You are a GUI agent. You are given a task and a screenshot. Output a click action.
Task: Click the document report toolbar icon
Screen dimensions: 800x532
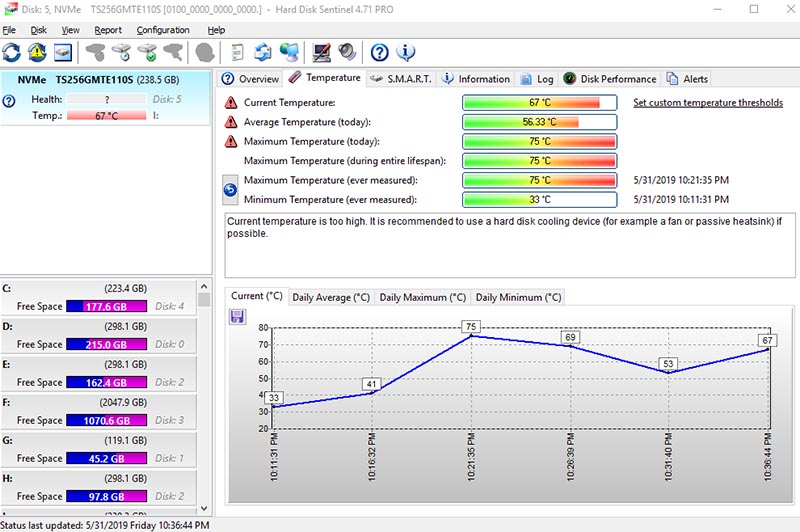[x=237, y=52]
